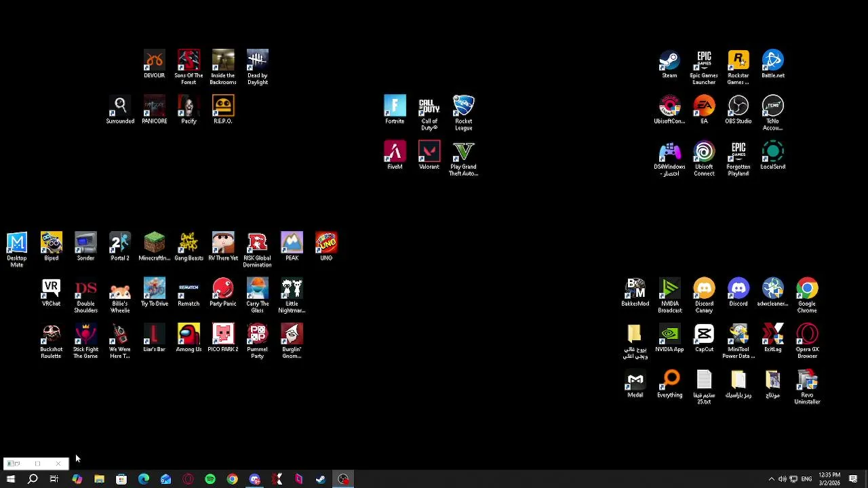Select the Little Nightmares desktop icon

[x=292, y=296]
